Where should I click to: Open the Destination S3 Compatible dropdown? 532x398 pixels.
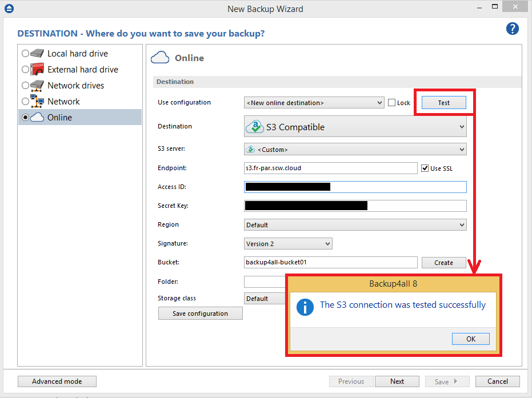pos(355,127)
